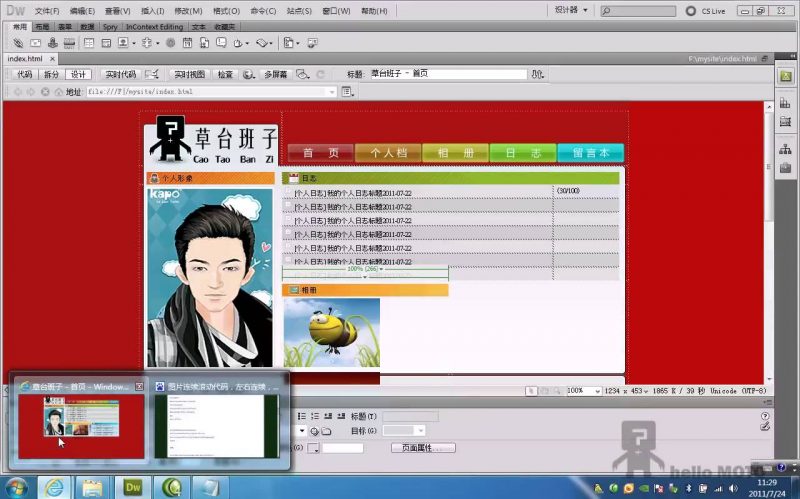This screenshot has height=499, width=800.
Task: Click the hyperlink insert icon in Insert bar
Action: pos(19,43)
